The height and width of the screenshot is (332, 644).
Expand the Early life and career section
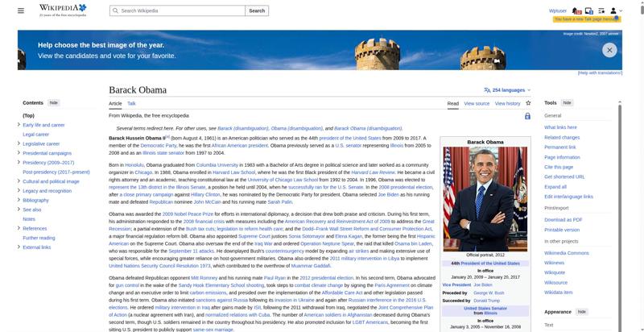click(x=19, y=124)
